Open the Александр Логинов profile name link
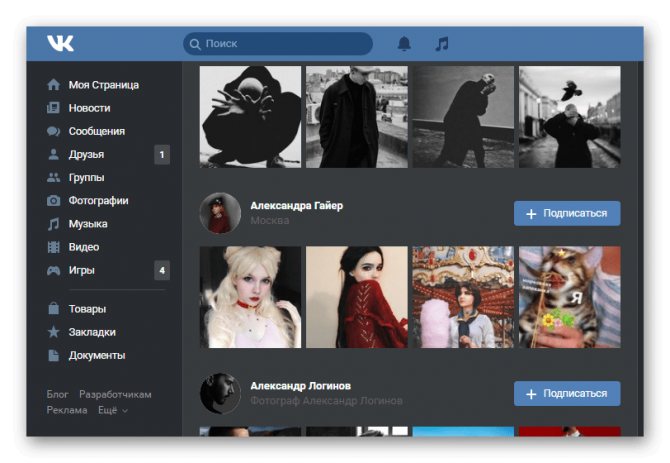This screenshot has width=670, height=463. click(x=300, y=386)
